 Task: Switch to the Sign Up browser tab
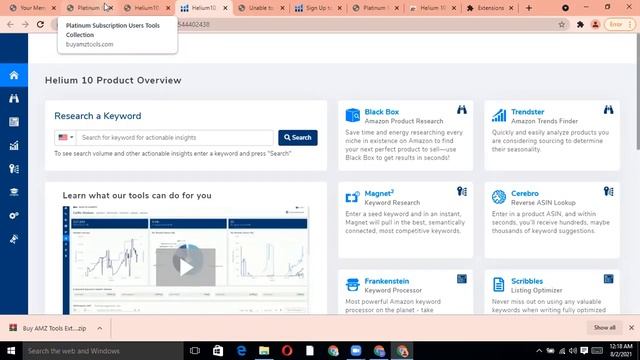click(x=318, y=8)
